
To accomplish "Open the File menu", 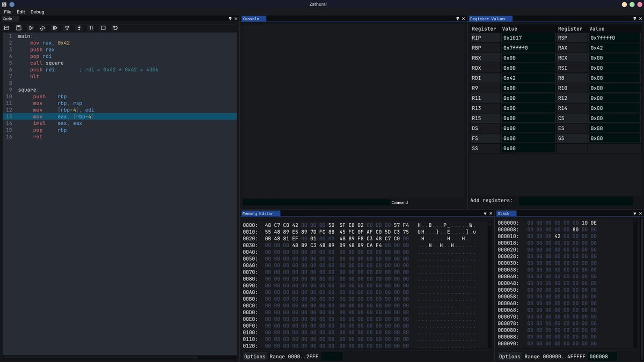I will click(8, 12).
